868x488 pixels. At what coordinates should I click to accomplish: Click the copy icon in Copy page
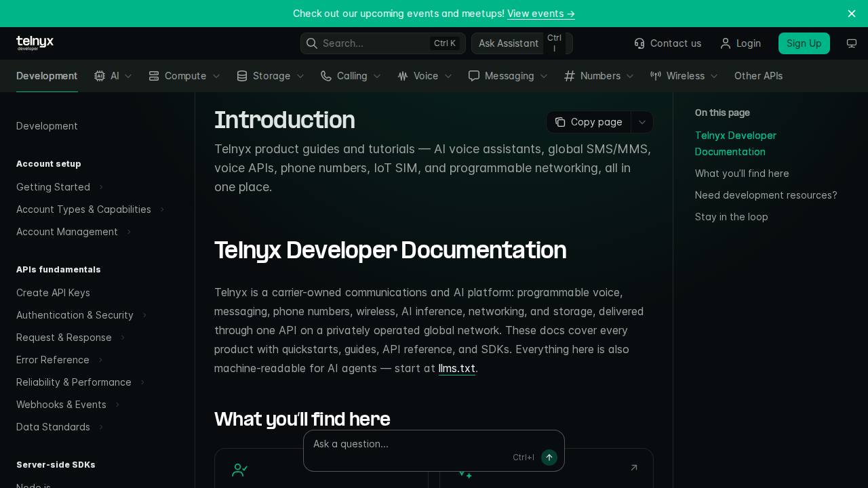(560, 122)
